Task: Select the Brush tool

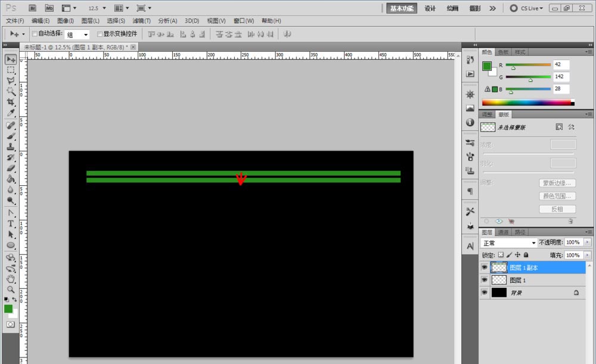Action: pos(11,136)
